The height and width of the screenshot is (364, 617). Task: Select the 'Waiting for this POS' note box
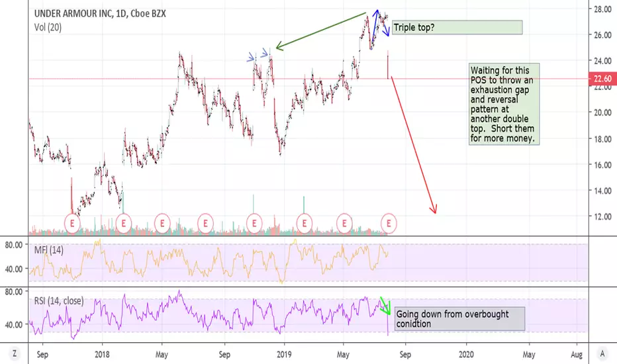coord(504,105)
